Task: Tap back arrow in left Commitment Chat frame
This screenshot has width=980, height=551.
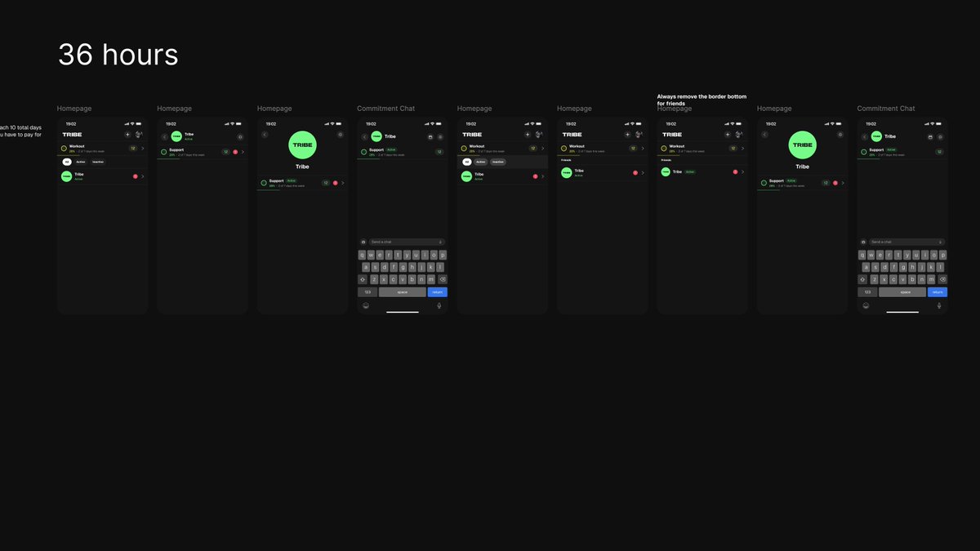Action: click(364, 137)
